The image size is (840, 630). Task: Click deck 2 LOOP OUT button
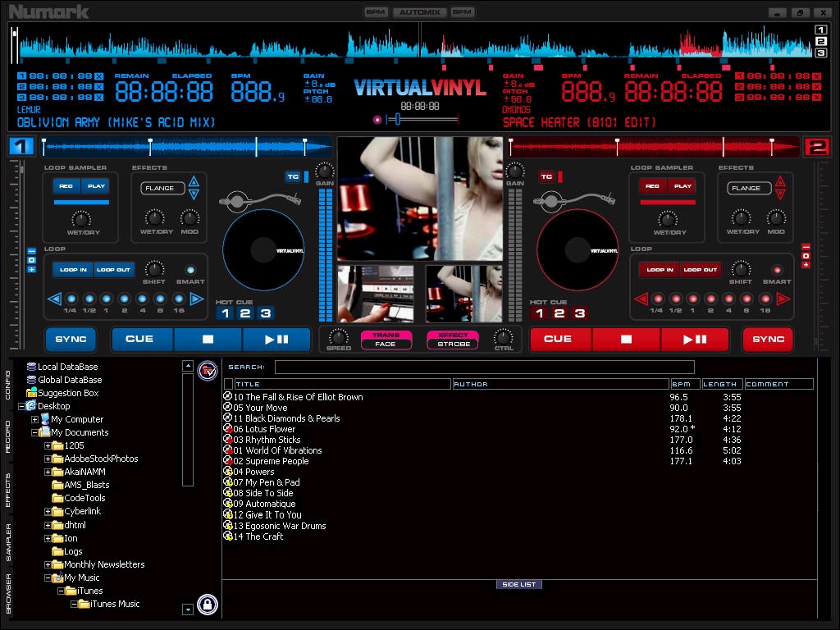(701, 269)
